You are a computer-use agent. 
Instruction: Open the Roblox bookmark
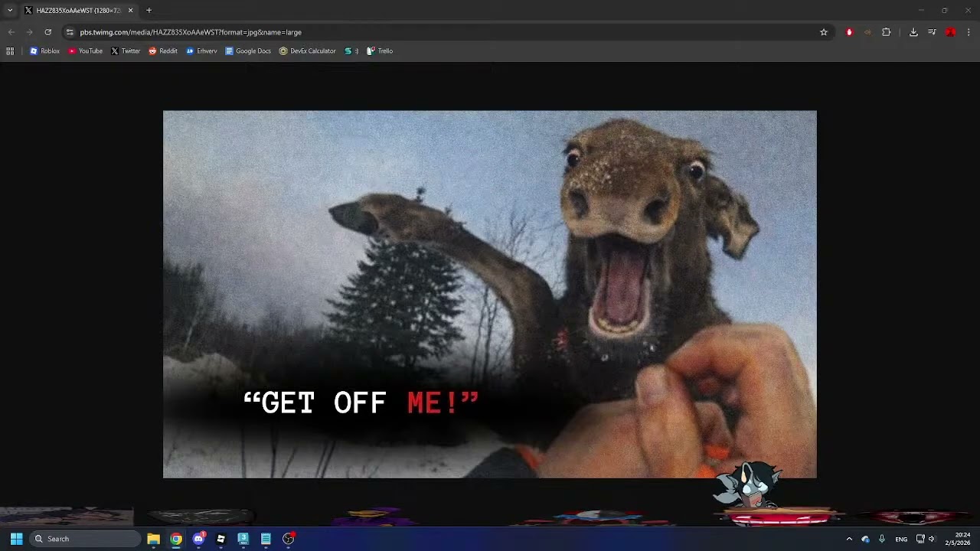(44, 51)
